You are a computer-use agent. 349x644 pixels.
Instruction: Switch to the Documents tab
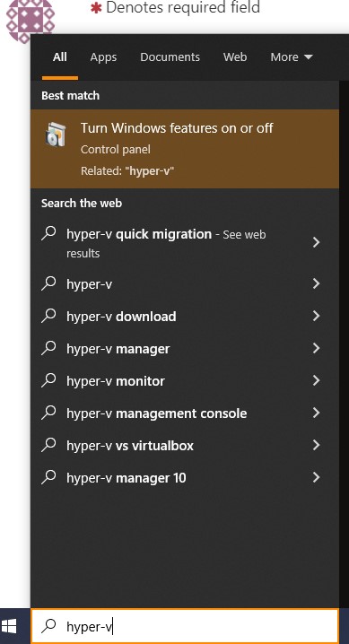click(x=170, y=57)
